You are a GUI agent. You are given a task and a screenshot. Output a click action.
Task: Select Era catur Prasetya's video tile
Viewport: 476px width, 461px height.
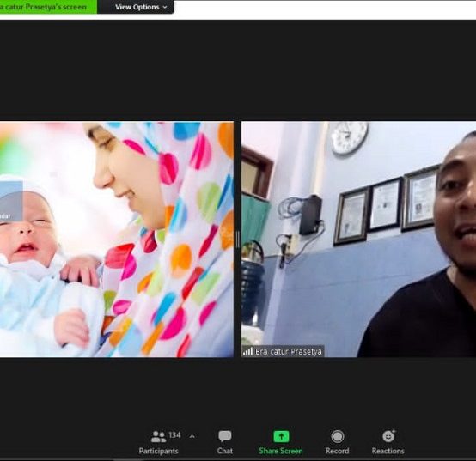(358, 240)
